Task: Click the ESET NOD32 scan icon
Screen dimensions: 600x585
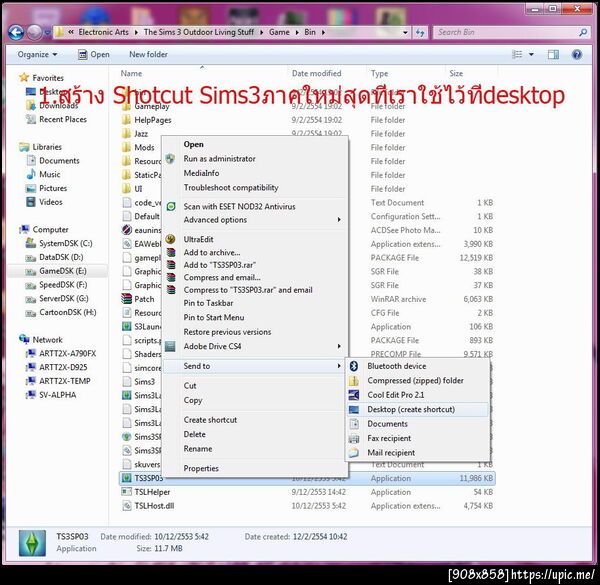Action: 171,207
